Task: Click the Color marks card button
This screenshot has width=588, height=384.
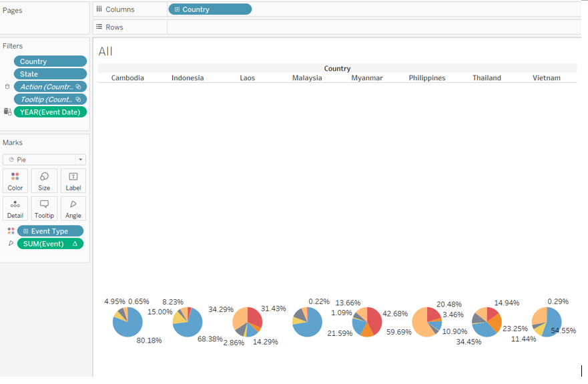Action: click(15, 181)
